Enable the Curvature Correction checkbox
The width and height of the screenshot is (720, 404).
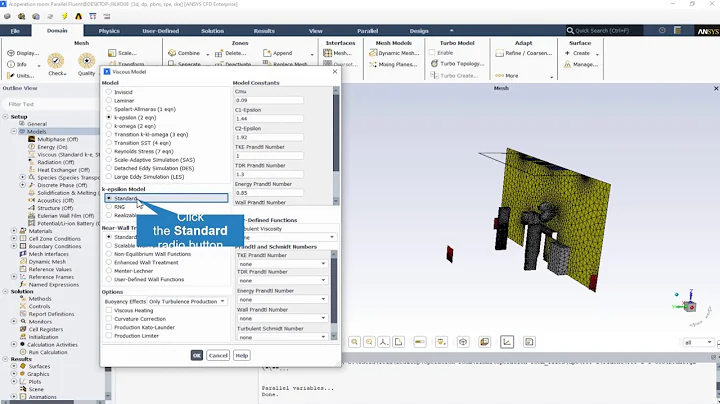(109, 319)
